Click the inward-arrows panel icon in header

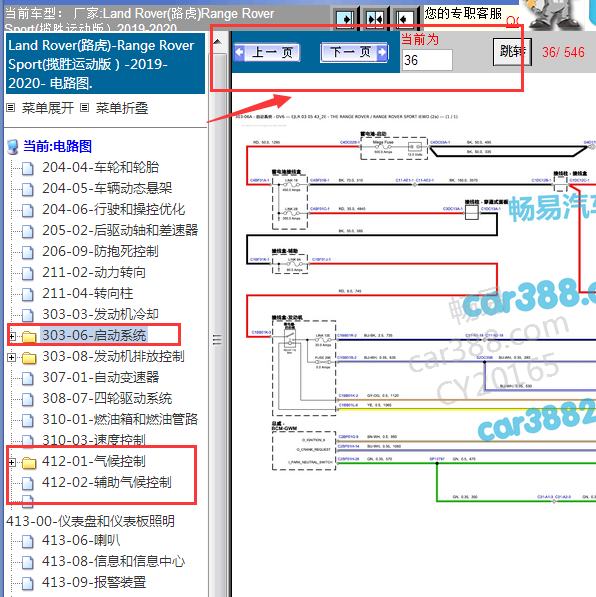click(x=375, y=19)
